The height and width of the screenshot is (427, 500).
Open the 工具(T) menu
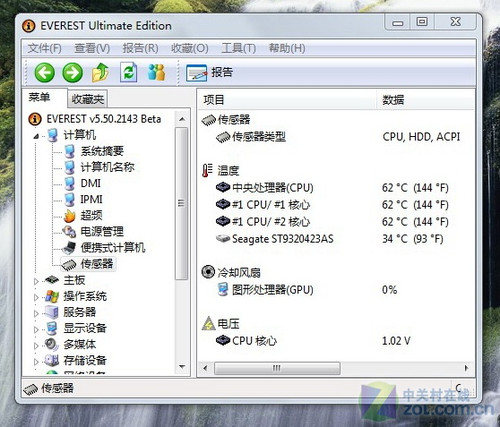[x=239, y=48]
